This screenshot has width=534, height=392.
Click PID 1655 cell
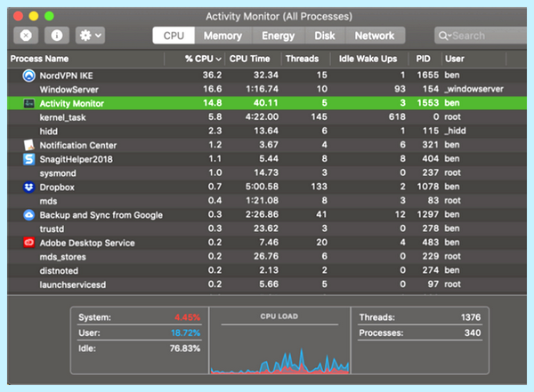click(428, 76)
